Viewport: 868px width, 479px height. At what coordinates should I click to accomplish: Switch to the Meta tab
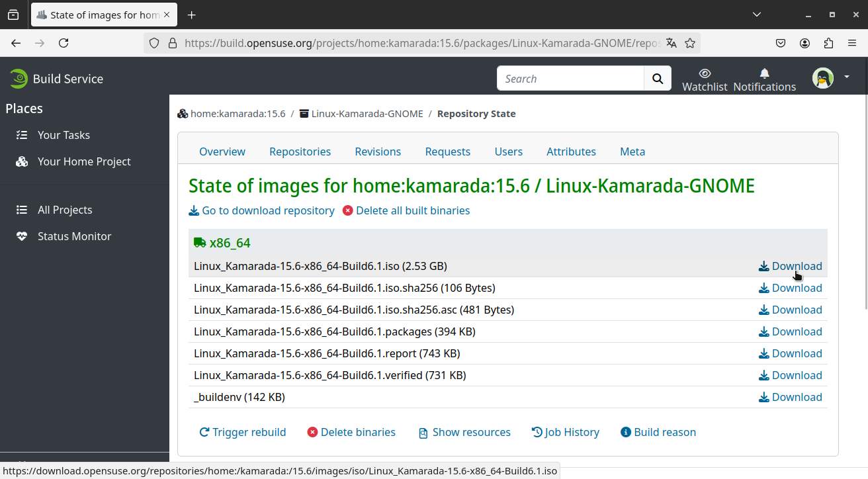632,152
